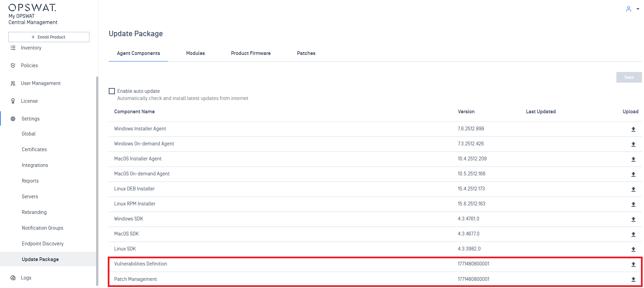Click the user profile icon

click(x=629, y=9)
